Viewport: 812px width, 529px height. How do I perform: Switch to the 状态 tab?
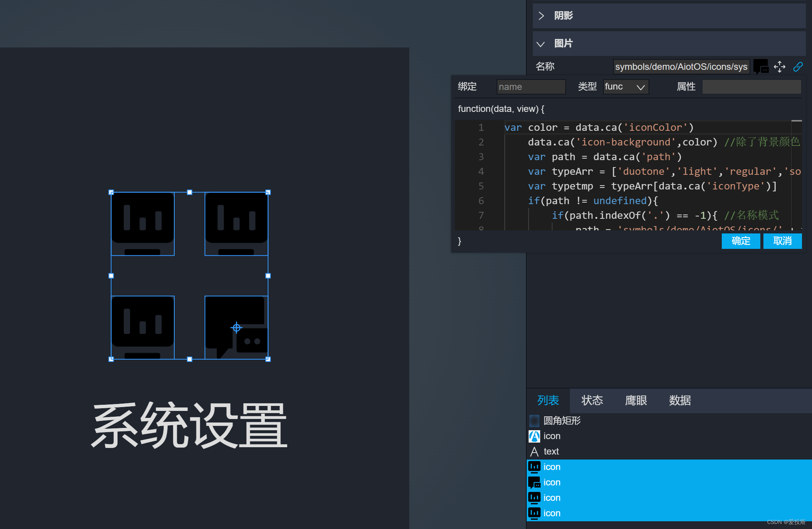tap(592, 401)
